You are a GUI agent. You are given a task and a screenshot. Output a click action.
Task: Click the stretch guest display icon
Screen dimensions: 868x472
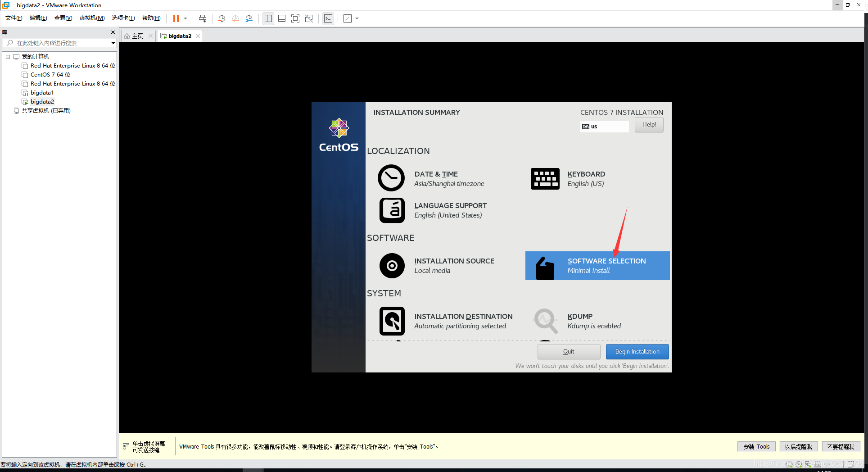tap(348, 18)
